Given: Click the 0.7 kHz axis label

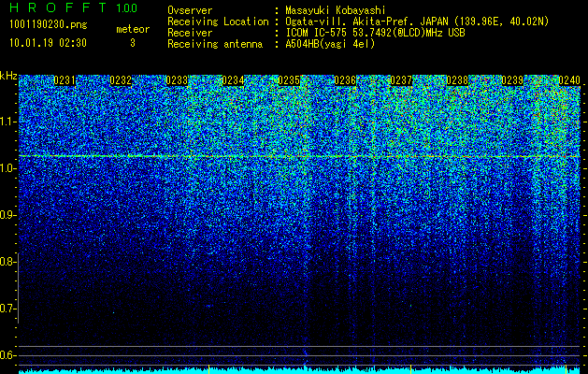Looking at the screenshot, I should (7, 309).
